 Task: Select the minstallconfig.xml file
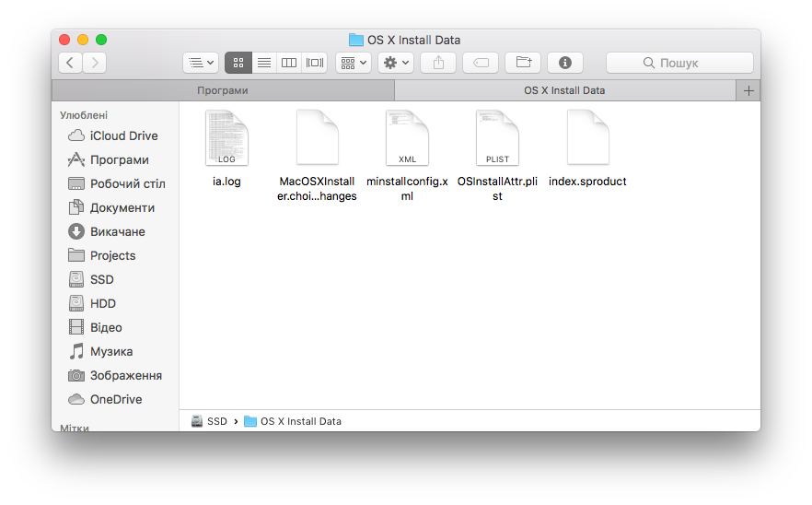(407, 156)
